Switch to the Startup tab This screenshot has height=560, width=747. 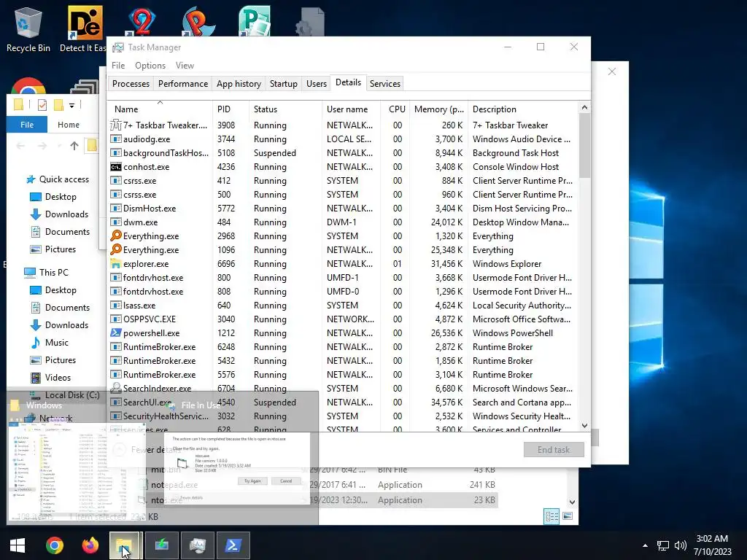click(x=284, y=84)
